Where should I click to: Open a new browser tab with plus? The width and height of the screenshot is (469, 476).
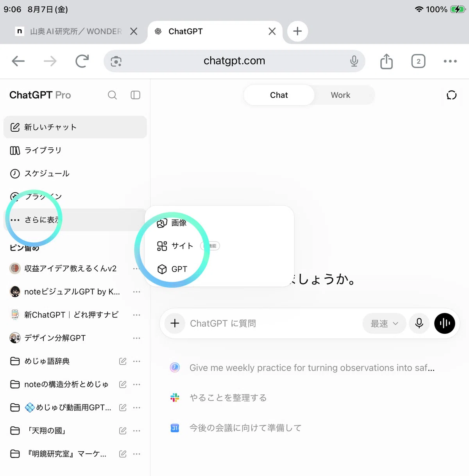[297, 31]
